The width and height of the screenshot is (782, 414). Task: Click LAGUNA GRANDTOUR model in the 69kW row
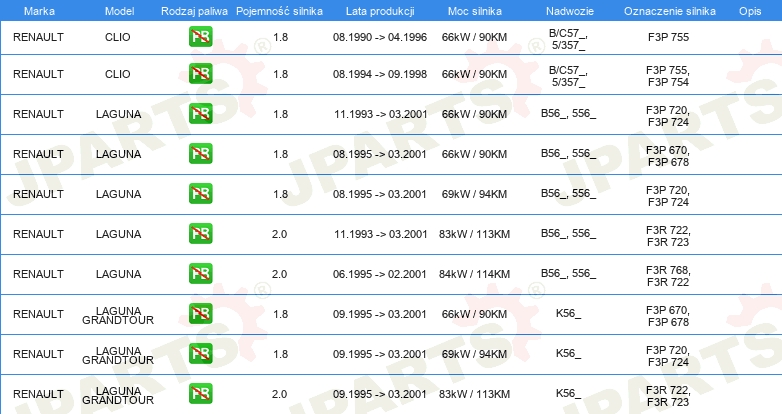(118, 355)
